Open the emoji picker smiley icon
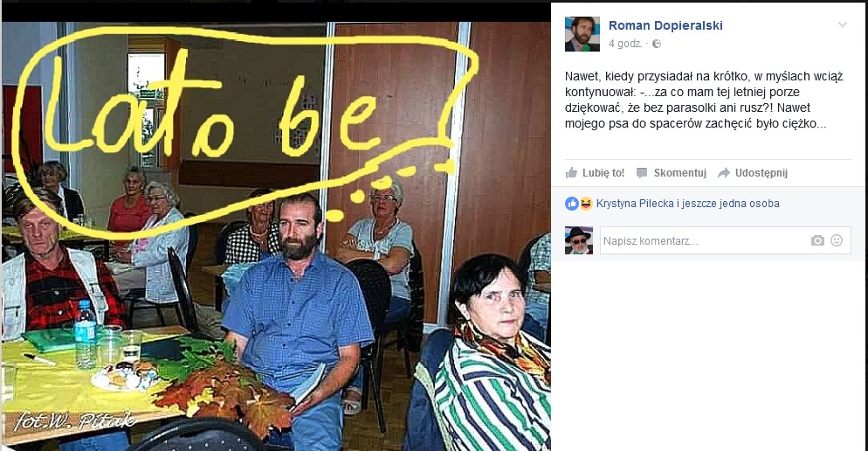The height and width of the screenshot is (451, 868). pos(837,240)
